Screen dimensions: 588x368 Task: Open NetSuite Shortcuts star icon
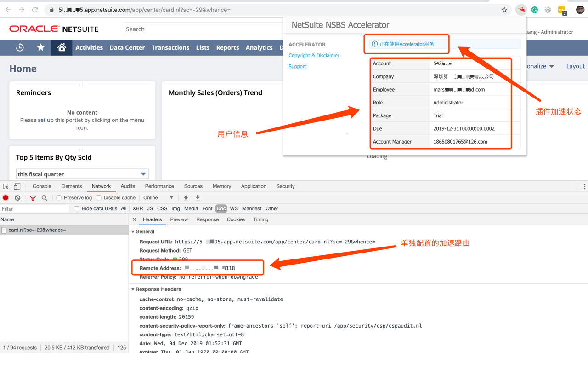coord(41,47)
